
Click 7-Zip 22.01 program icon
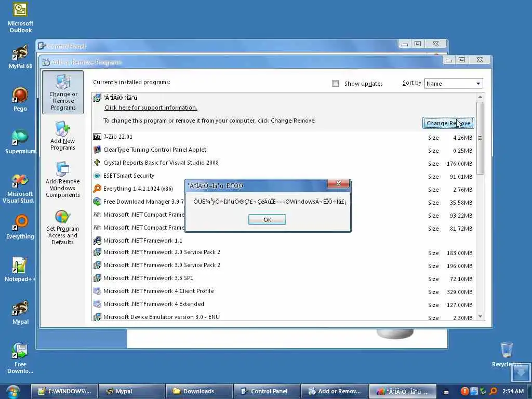tap(97, 137)
